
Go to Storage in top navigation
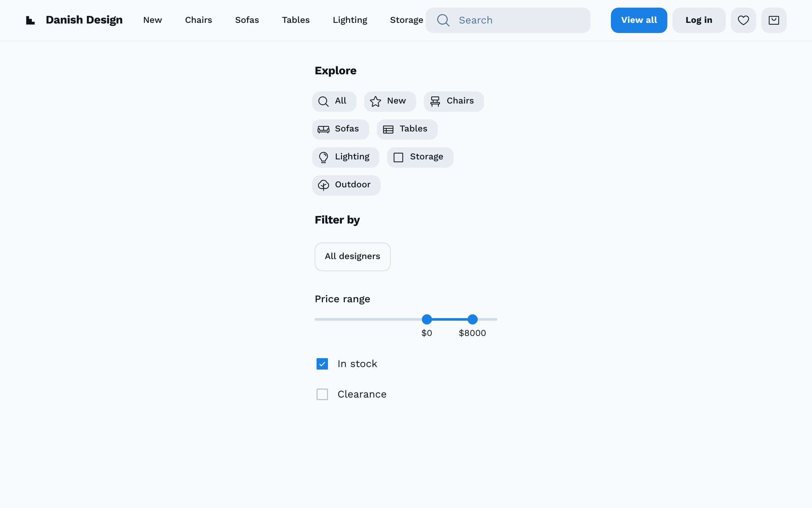click(406, 20)
